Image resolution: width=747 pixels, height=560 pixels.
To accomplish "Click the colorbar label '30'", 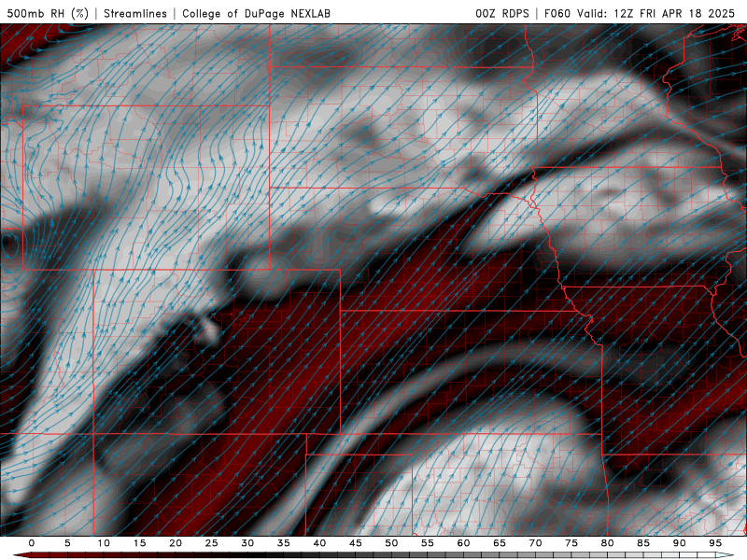I will pos(247,543).
